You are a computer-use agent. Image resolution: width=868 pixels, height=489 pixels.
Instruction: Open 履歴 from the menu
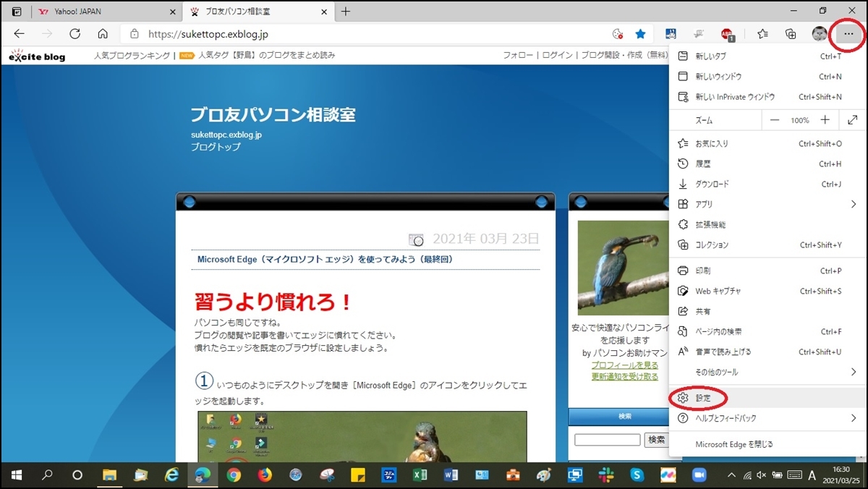tap(767, 164)
